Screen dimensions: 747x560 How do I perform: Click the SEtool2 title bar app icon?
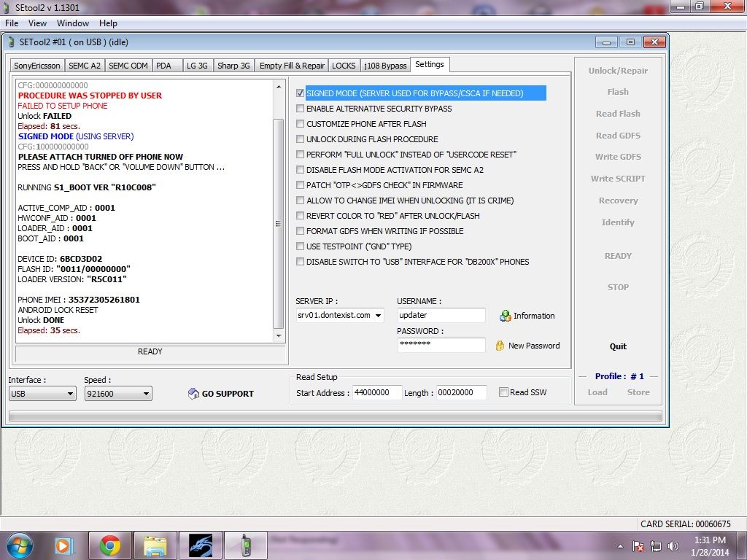click(x=7, y=7)
